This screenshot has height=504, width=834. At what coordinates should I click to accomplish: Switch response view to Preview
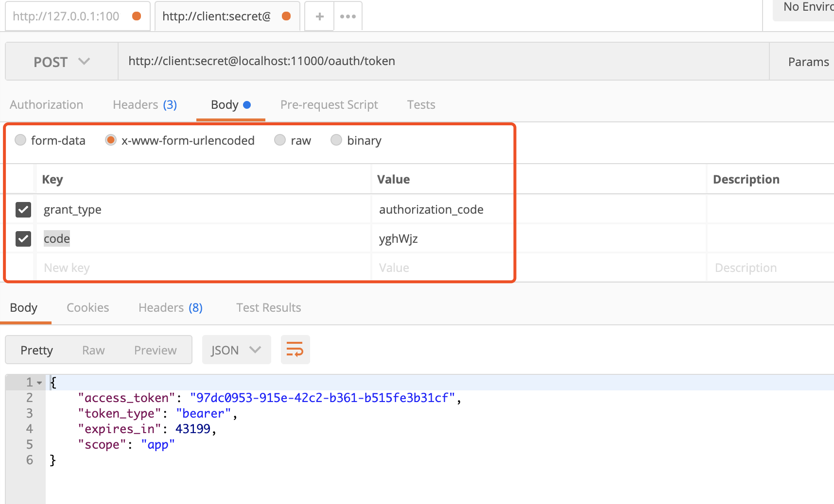156,350
